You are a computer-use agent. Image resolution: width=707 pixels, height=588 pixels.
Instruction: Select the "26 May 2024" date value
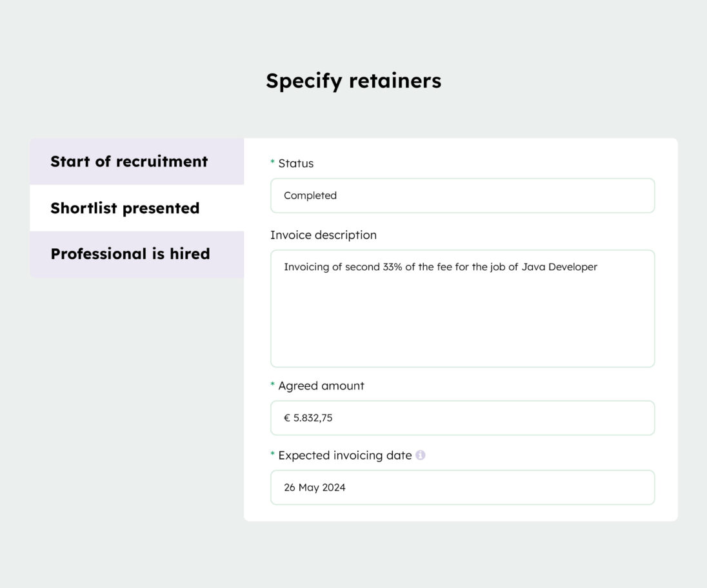pos(314,487)
